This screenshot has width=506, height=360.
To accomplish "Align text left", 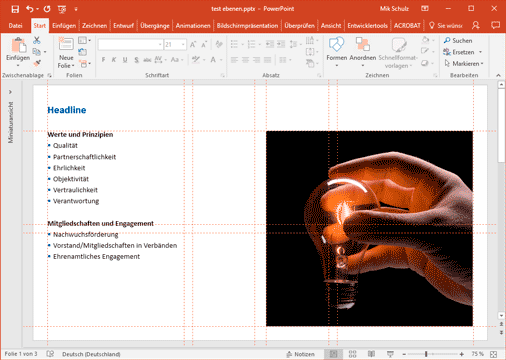I will point(234,60).
